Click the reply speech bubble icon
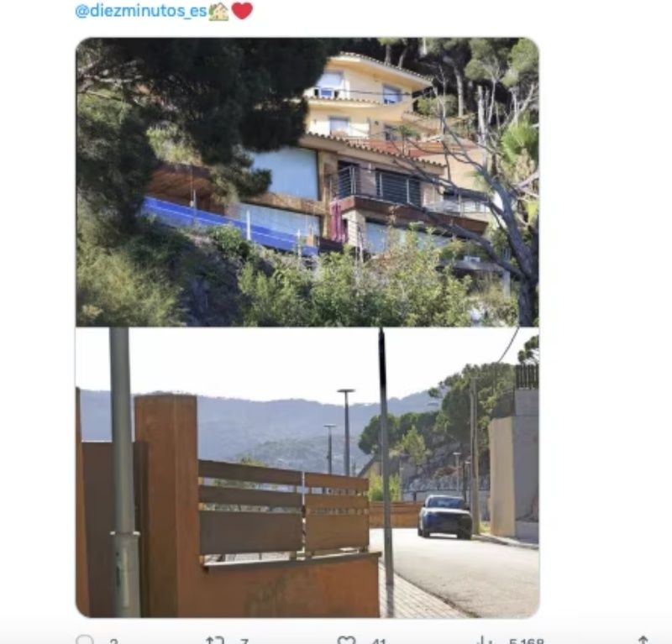 [85, 640]
